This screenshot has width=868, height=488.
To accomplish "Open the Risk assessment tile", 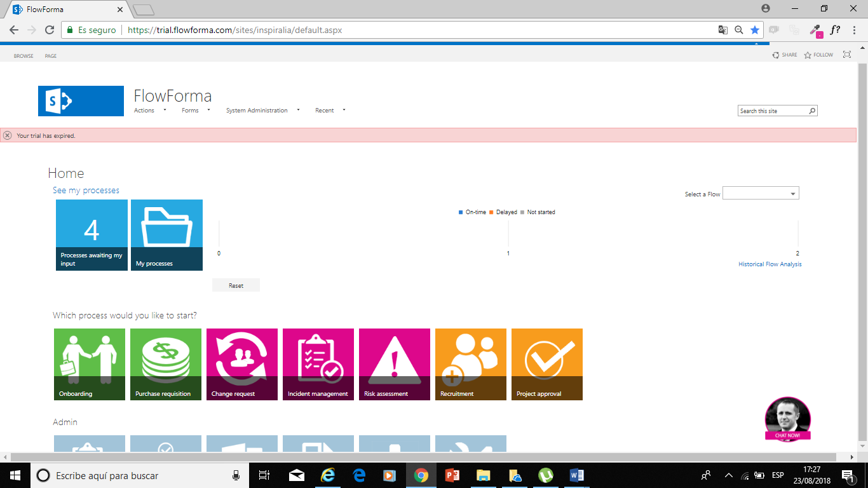I will click(x=395, y=364).
